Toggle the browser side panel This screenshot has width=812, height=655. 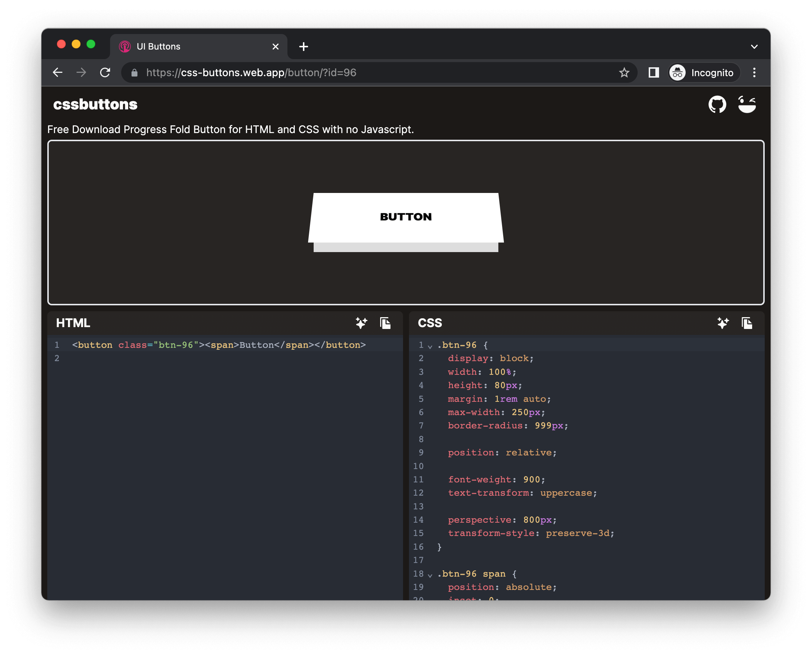[x=654, y=72]
